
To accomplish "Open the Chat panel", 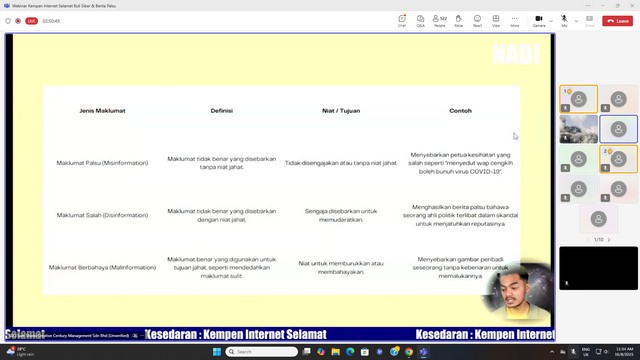I will tap(402, 21).
